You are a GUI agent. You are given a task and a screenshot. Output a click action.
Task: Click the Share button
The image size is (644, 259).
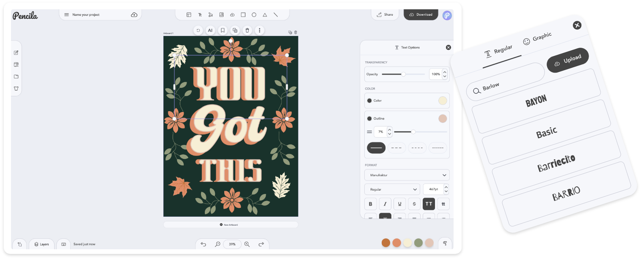(385, 14)
